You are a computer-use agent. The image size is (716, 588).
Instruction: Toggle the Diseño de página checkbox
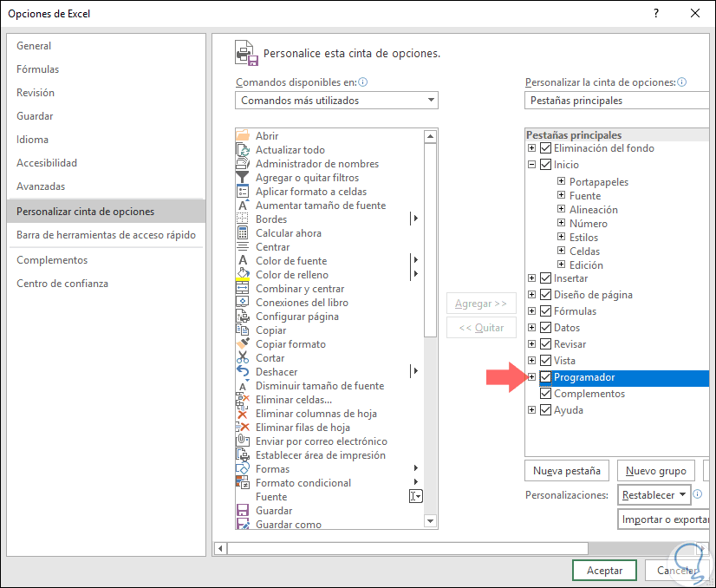tap(545, 294)
